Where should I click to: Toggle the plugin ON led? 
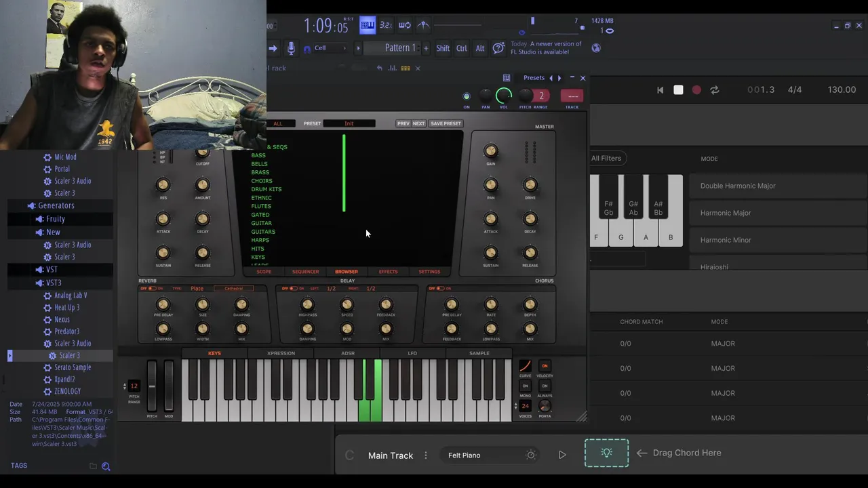[466, 96]
